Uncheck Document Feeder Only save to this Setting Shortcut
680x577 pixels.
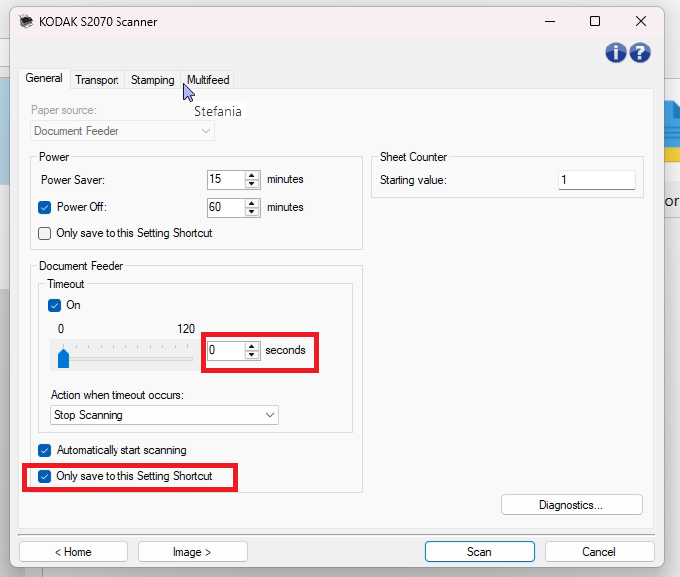pyautogui.click(x=44, y=476)
